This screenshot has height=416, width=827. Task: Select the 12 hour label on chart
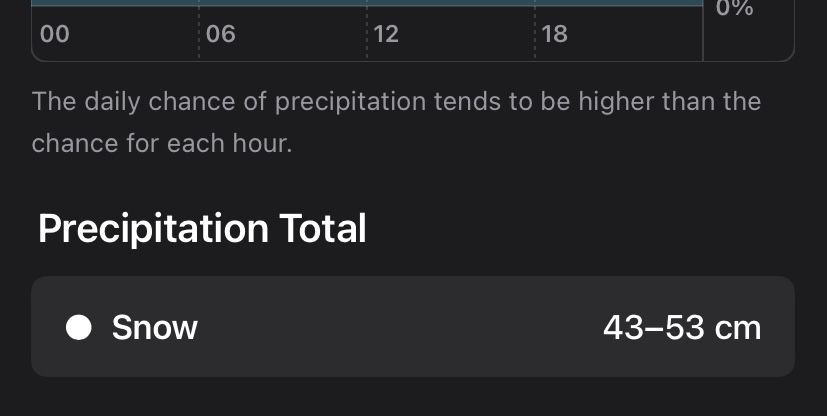(x=385, y=34)
